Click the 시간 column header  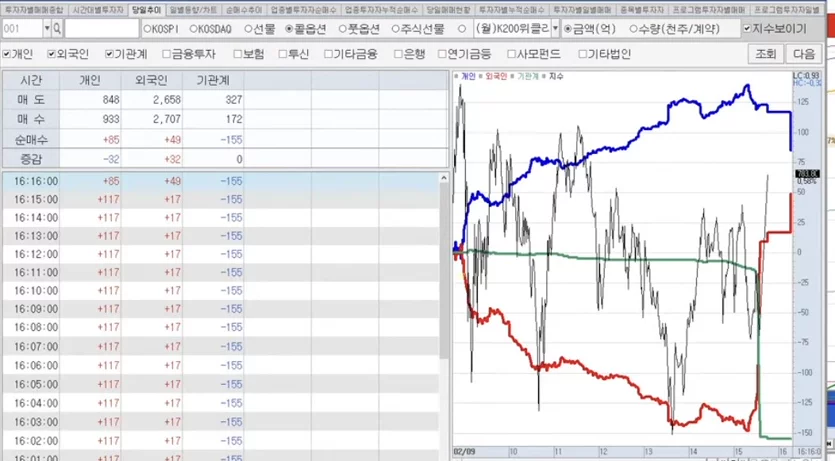(31, 80)
